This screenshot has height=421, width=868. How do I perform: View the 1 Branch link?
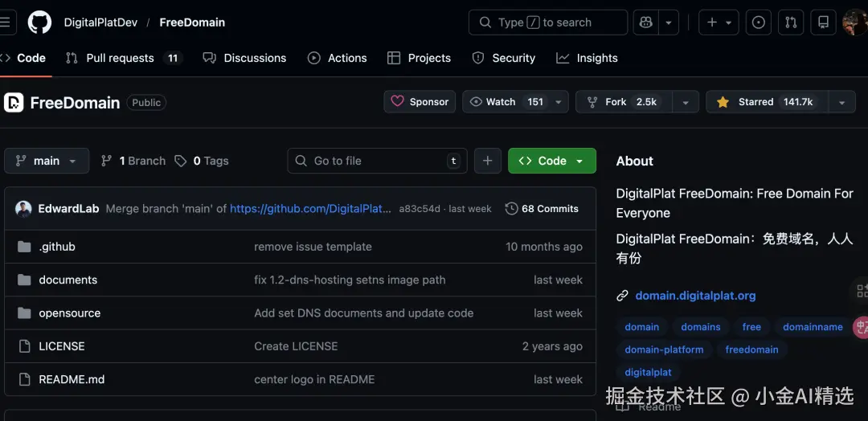point(133,161)
